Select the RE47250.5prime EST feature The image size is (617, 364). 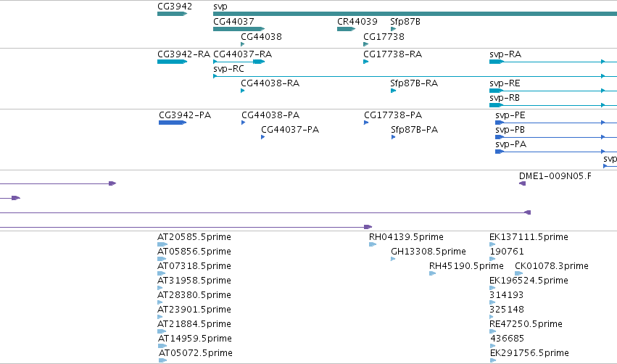[x=492, y=331]
